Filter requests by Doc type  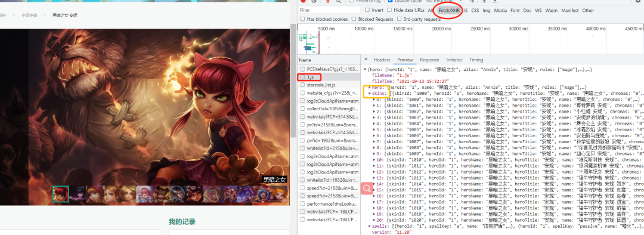click(x=527, y=11)
